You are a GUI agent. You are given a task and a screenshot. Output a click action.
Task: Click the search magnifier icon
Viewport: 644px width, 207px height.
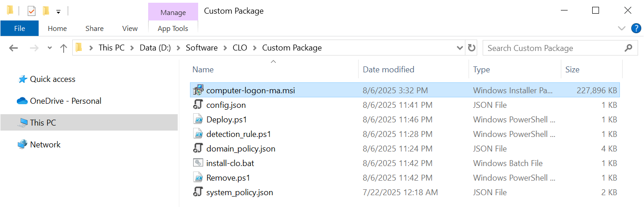point(629,48)
